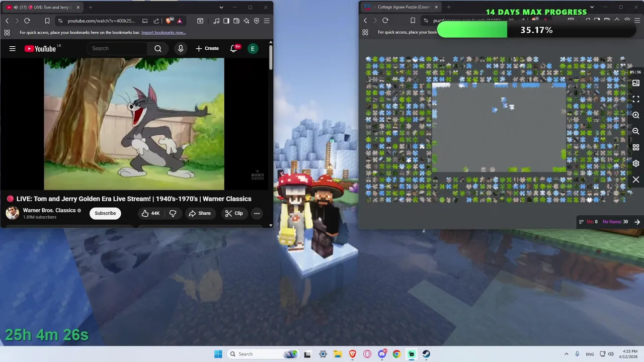Share the YouTube page link from address bar

156,21
